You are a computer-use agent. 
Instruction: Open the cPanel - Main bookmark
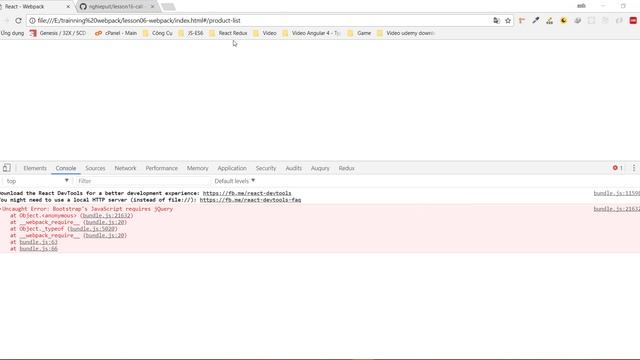116,33
